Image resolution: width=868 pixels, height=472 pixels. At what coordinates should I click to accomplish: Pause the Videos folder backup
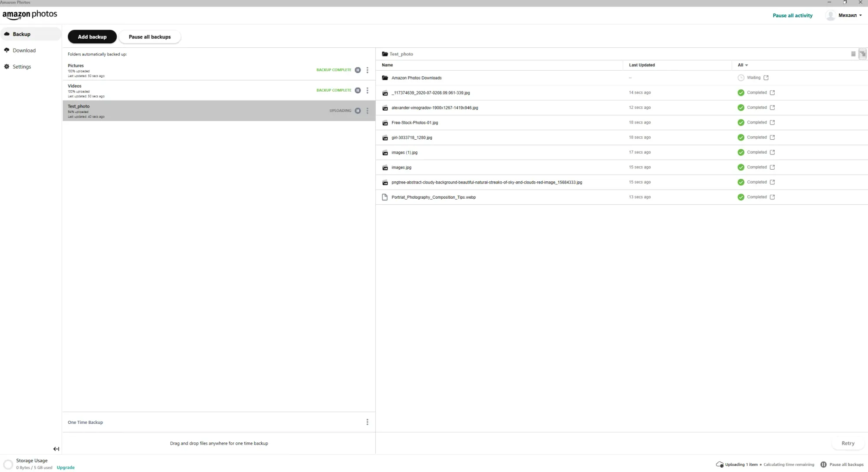click(358, 90)
